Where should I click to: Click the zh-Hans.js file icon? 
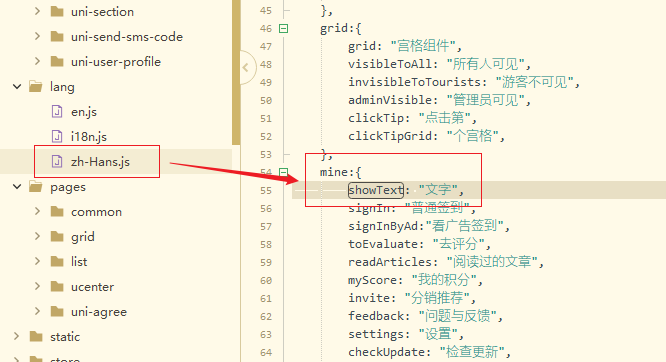click(57, 161)
